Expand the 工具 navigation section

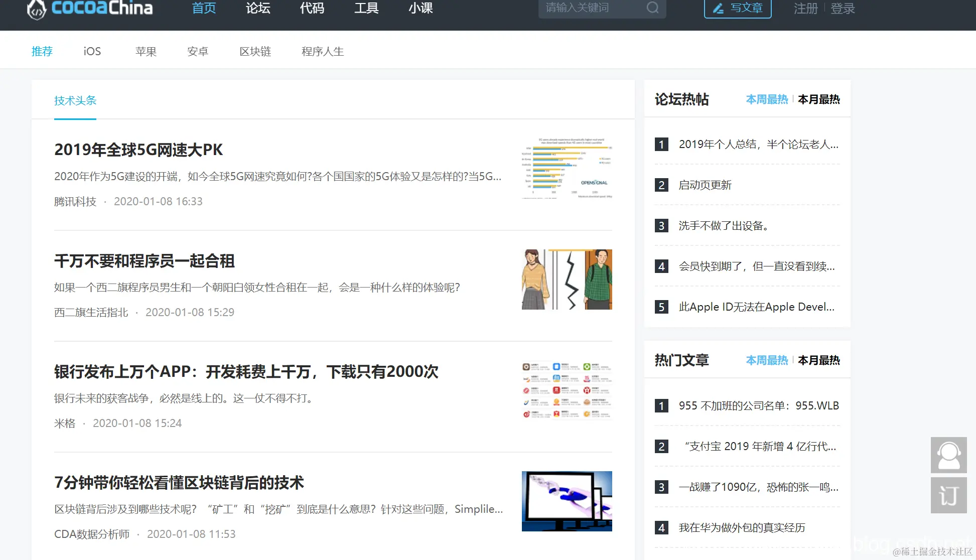(366, 8)
